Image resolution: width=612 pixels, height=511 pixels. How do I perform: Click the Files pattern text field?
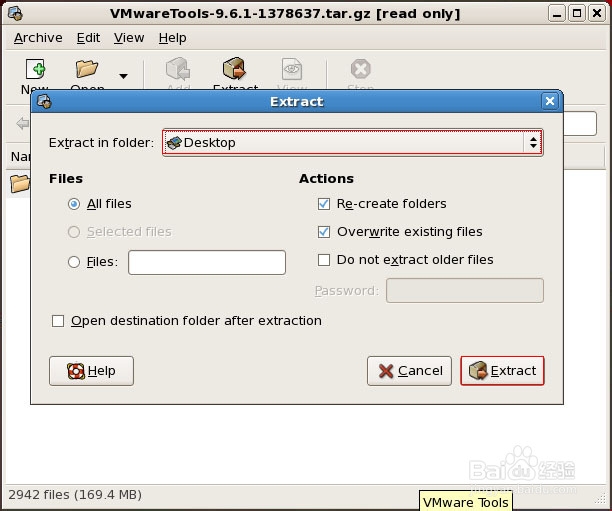[207, 262]
